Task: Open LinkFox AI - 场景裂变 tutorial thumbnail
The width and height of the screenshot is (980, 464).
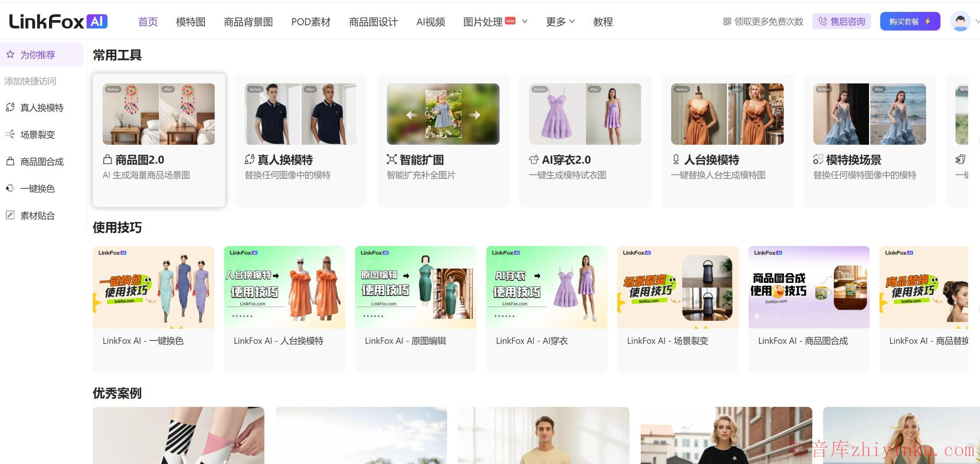Action: [678, 287]
